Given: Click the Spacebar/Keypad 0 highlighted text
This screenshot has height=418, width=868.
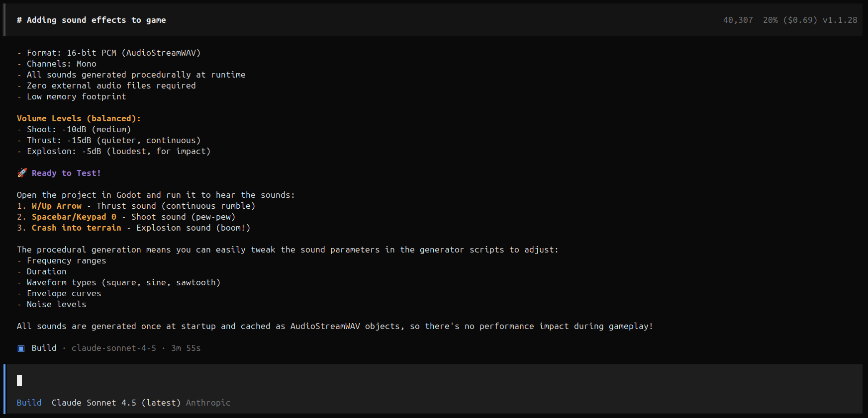Looking at the screenshot, I should (x=74, y=217).
